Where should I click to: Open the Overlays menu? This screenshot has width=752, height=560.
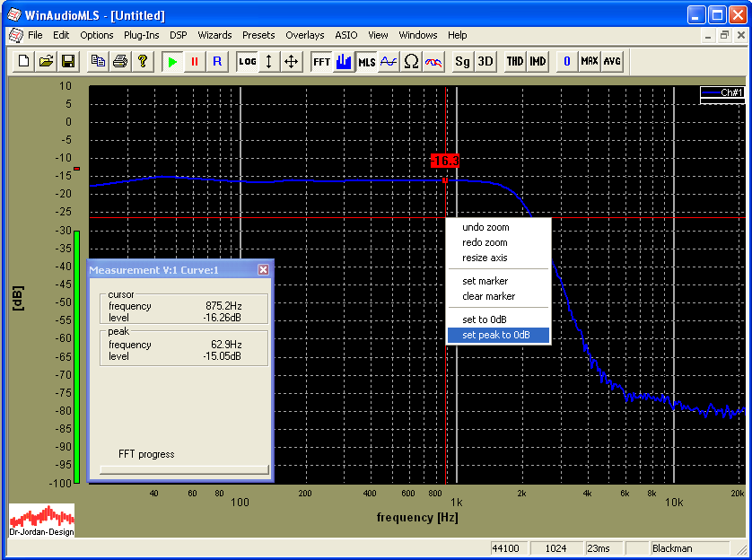[304, 35]
